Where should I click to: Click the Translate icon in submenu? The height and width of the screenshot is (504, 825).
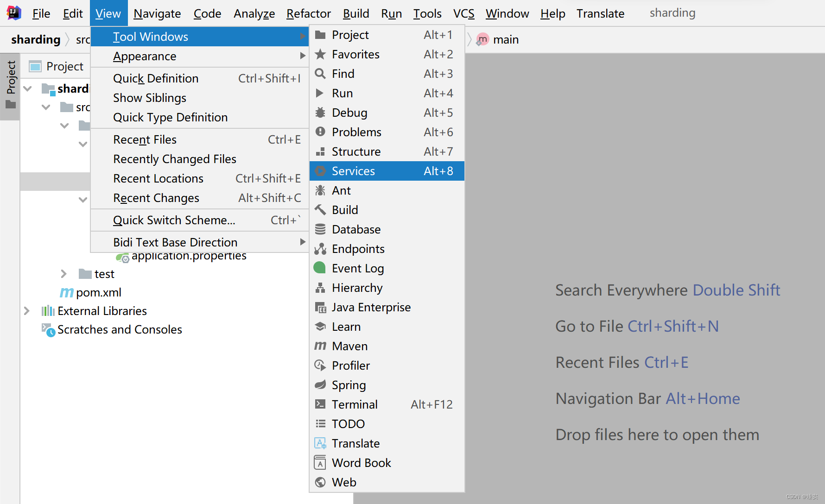tap(320, 443)
